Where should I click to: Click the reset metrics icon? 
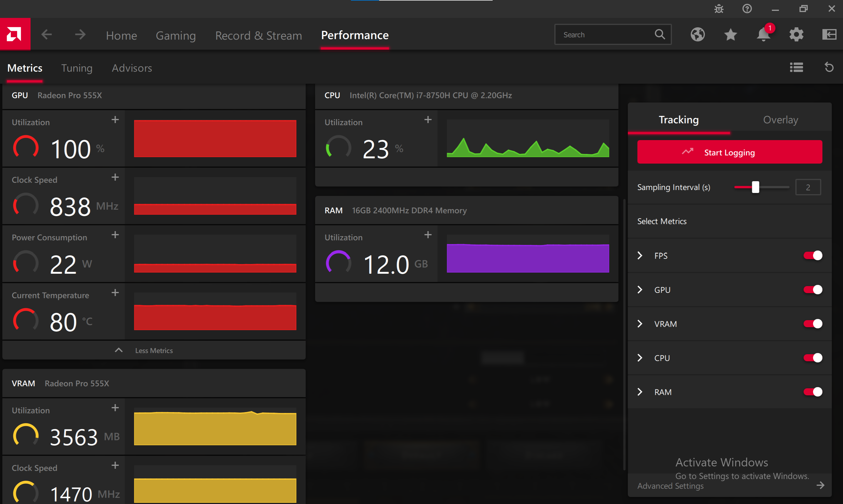pos(829,67)
